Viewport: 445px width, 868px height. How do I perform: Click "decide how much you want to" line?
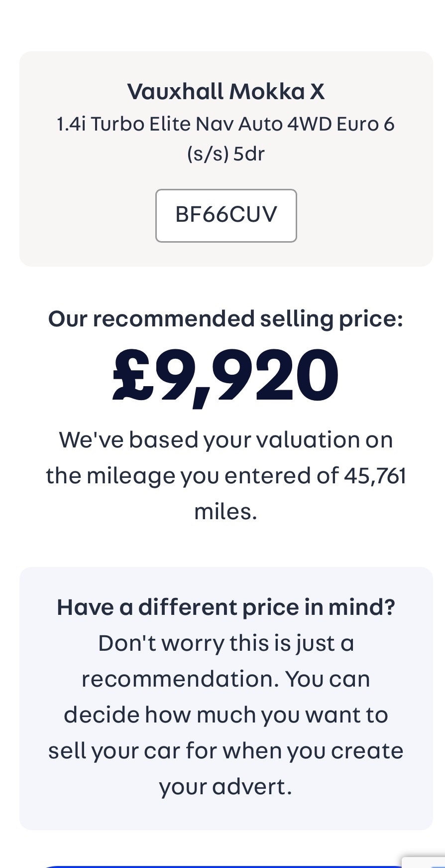pyautogui.click(x=226, y=715)
